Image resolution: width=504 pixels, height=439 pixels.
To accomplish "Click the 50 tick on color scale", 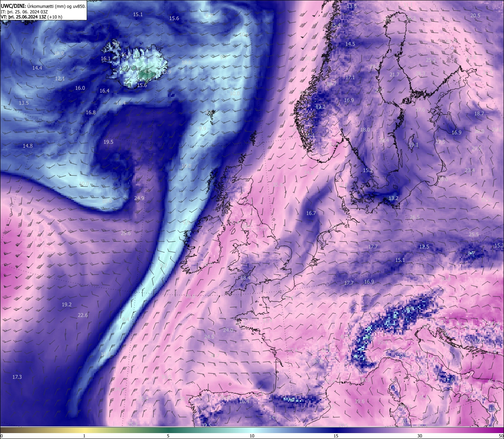I will (500, 436).
